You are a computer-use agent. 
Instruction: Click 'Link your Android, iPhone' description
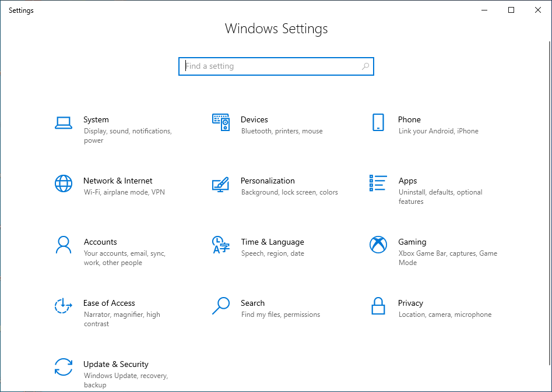(438, 131)
